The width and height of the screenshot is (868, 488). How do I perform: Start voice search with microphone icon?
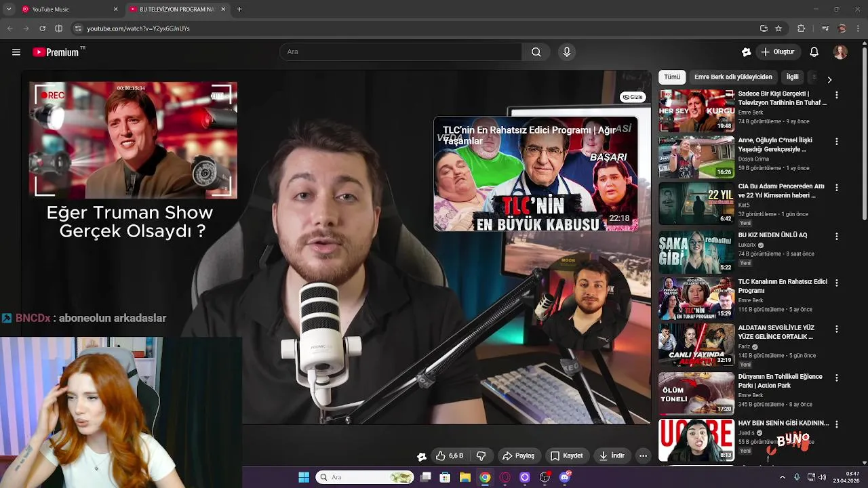(x=567, y=52)
